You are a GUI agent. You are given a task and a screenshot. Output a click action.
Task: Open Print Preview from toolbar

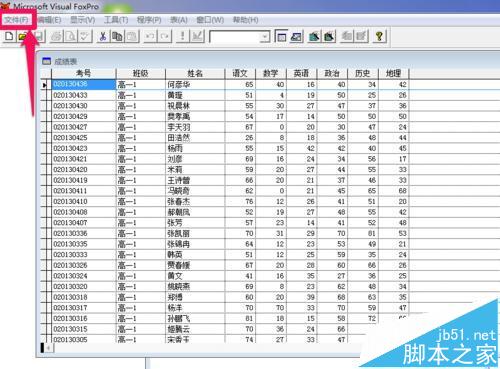coord(71,36)
